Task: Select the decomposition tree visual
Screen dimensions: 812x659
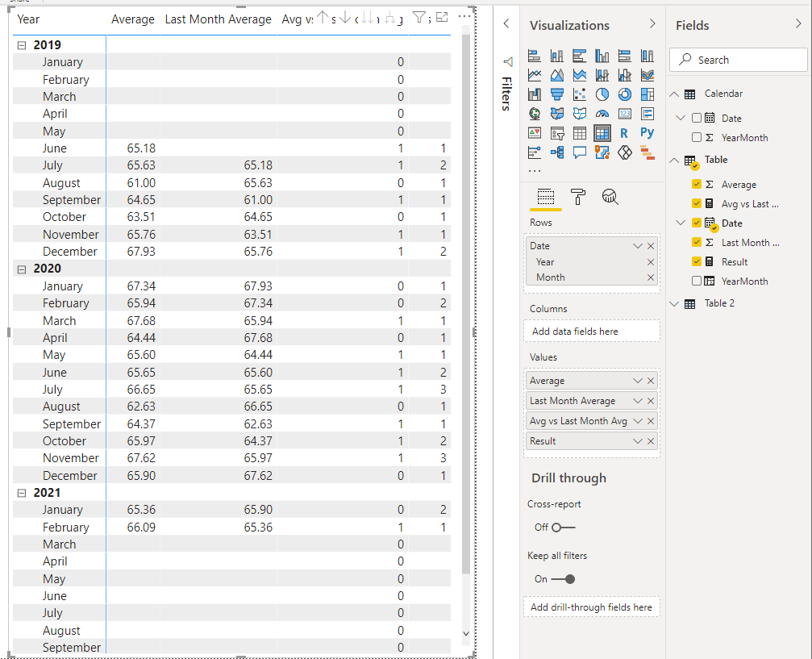Action: pos(557,152)
